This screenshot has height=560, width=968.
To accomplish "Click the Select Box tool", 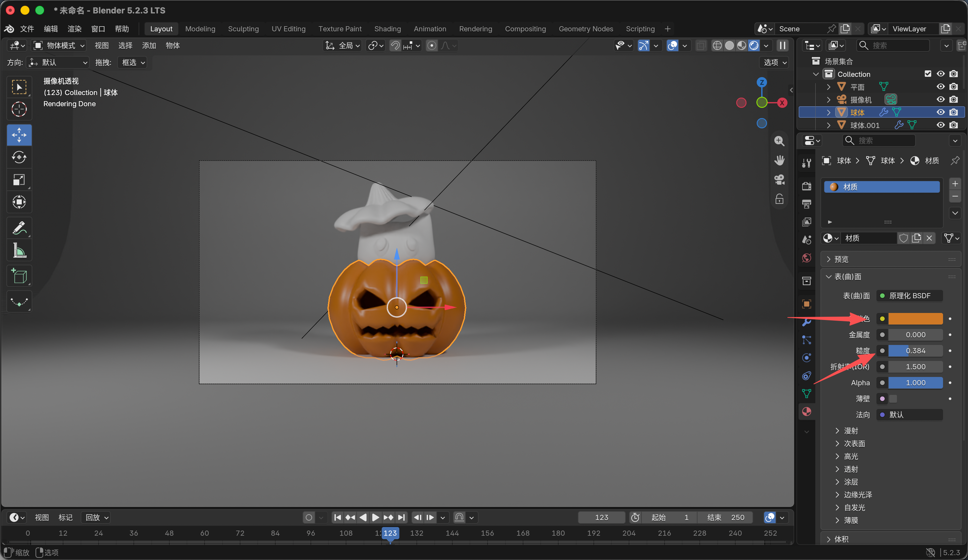I will pos(19,87).
